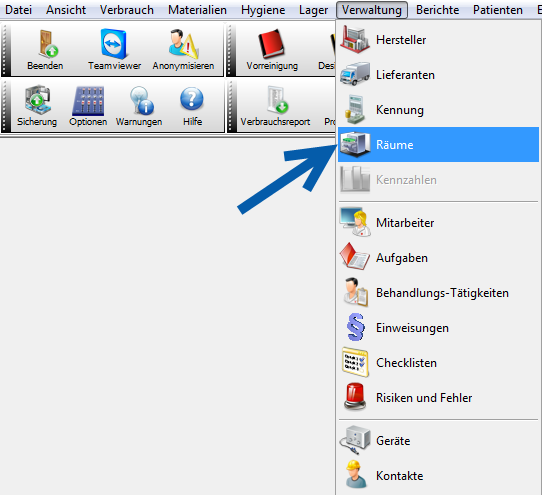Launch Teamviewer from the toolbar
This screenshot has width=542, height=495.
[x=114, y=50]
